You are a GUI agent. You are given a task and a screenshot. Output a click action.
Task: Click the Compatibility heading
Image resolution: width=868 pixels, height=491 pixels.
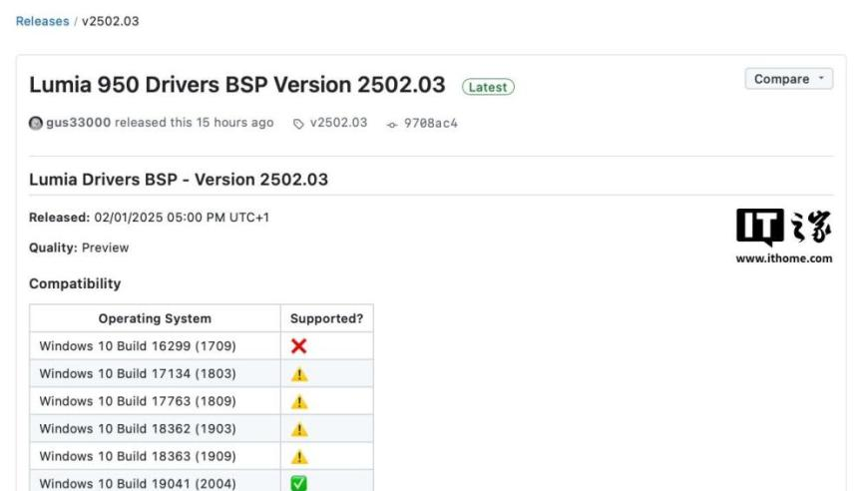pyautogui.click(x=75, y=283)
